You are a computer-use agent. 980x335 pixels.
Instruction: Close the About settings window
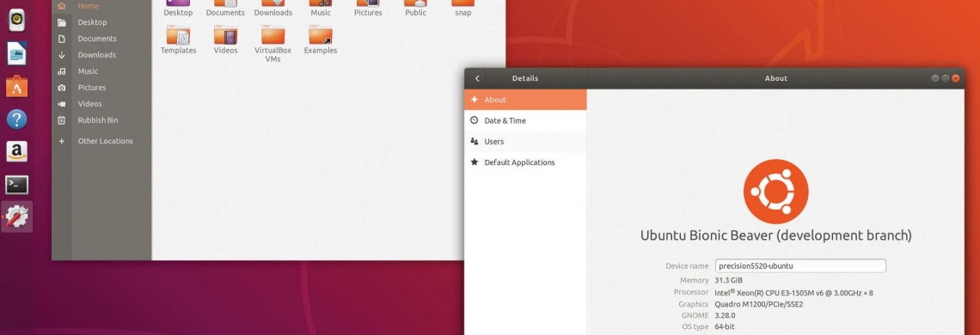[x=956, y=78]
